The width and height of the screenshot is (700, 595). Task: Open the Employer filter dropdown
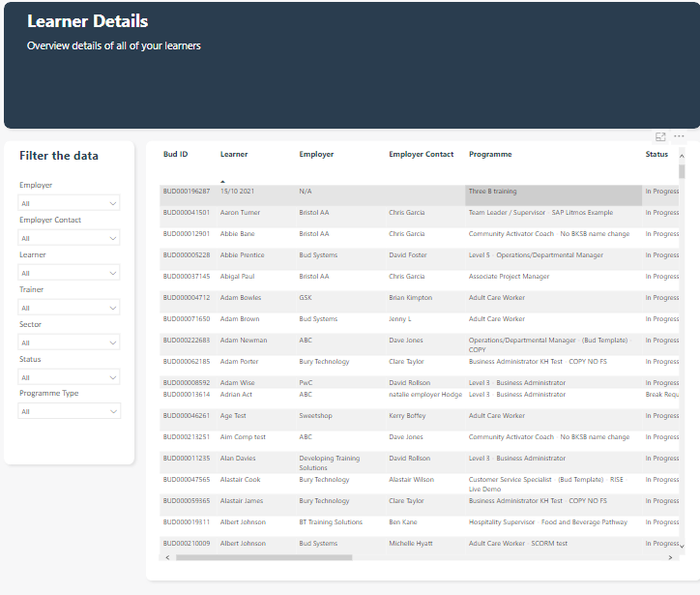point(70,203)
